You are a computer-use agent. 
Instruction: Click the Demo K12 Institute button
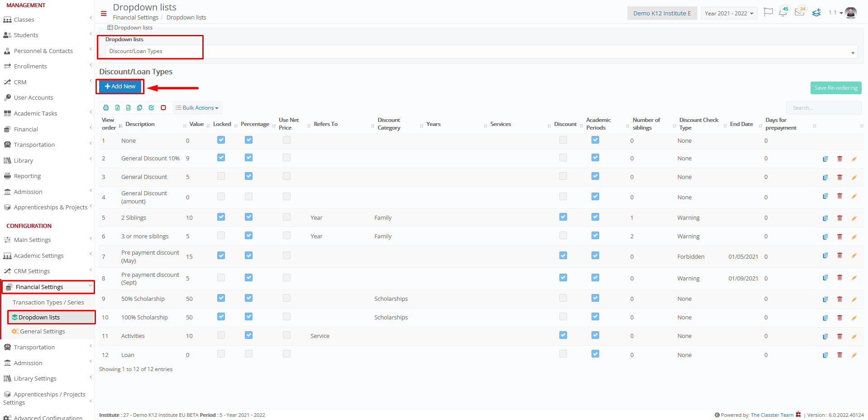tap(662, 13)
